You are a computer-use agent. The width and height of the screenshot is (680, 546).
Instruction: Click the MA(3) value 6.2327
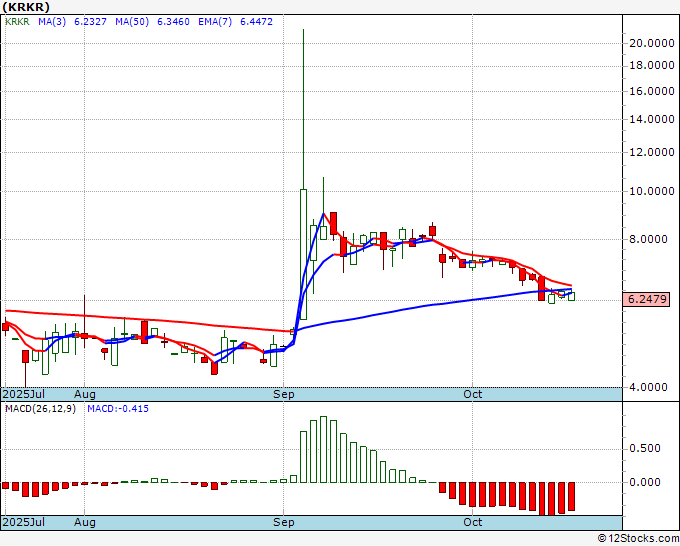tap(90, 21)
